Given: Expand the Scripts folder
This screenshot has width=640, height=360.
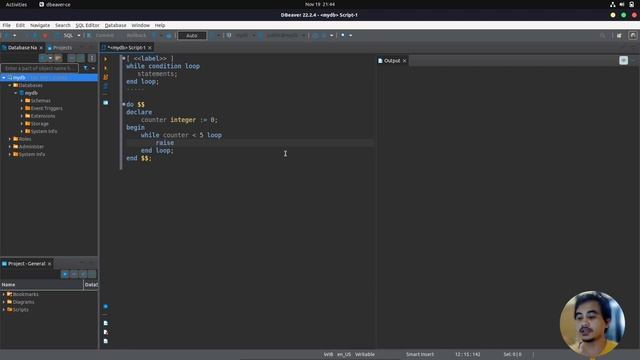Looking at the screenshot, I should (x=4, y=310).
